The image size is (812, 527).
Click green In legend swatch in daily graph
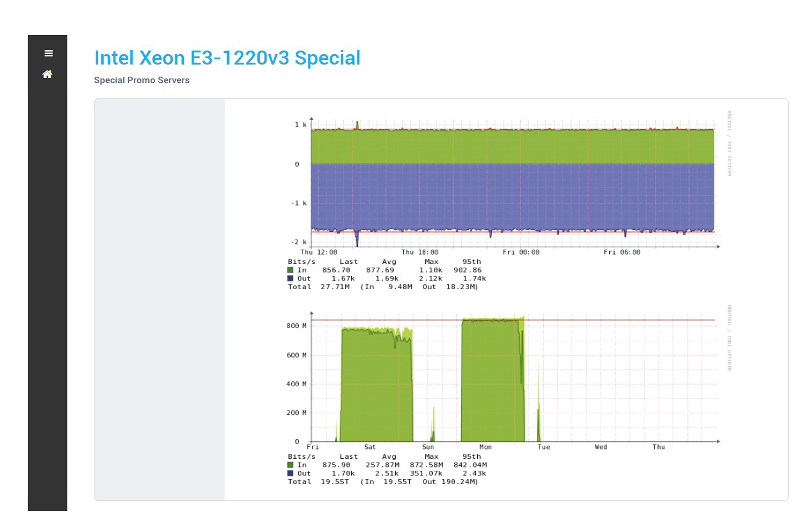290,270
